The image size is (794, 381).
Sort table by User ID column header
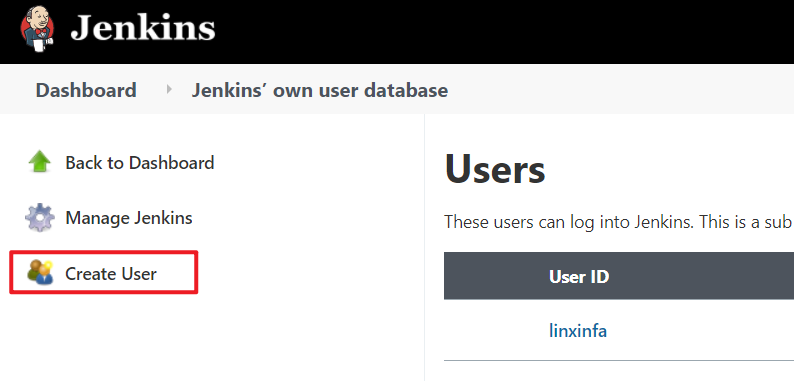pos(579,277)
